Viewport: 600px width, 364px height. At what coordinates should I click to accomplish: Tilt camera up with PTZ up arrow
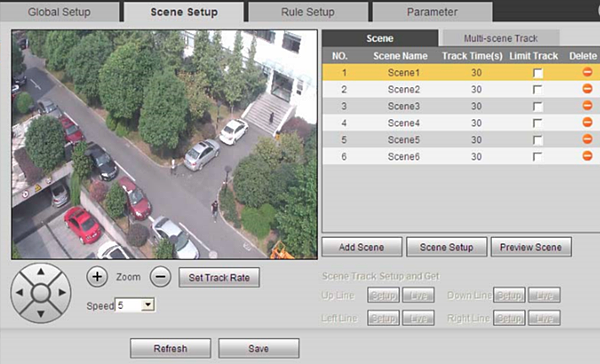[41, 272]
